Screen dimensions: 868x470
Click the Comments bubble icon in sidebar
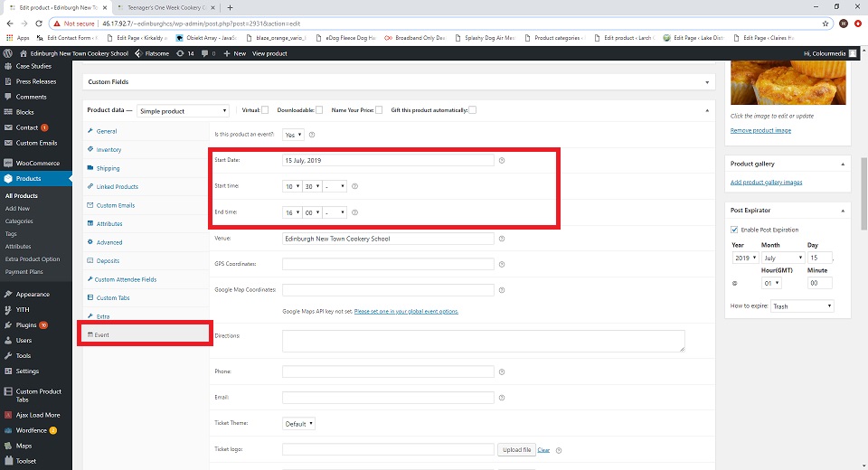7,97
